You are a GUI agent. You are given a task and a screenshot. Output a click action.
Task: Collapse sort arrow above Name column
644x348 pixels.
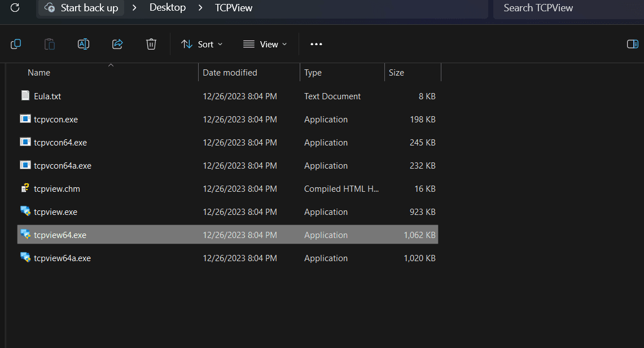pos(111,65)
